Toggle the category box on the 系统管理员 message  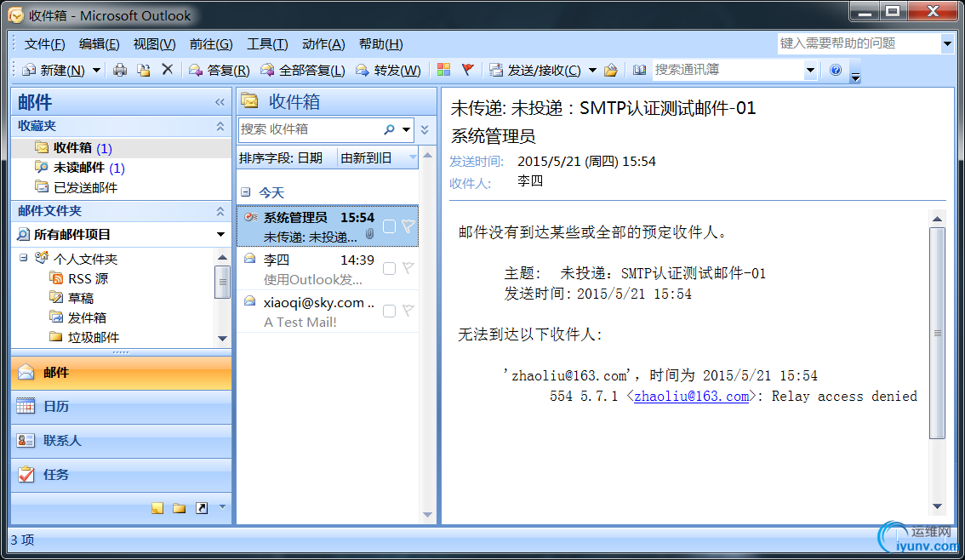pos(389,226)
